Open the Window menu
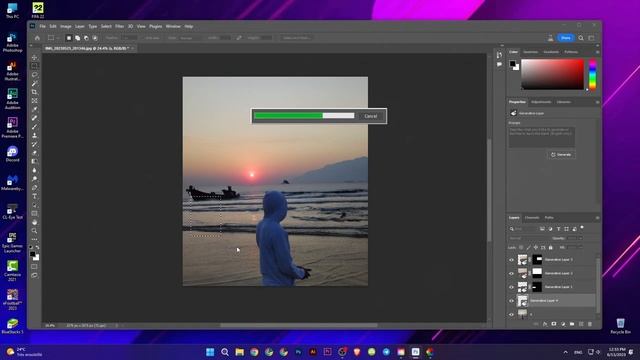This screenshot has width=640, height=360. coord(173,26)
